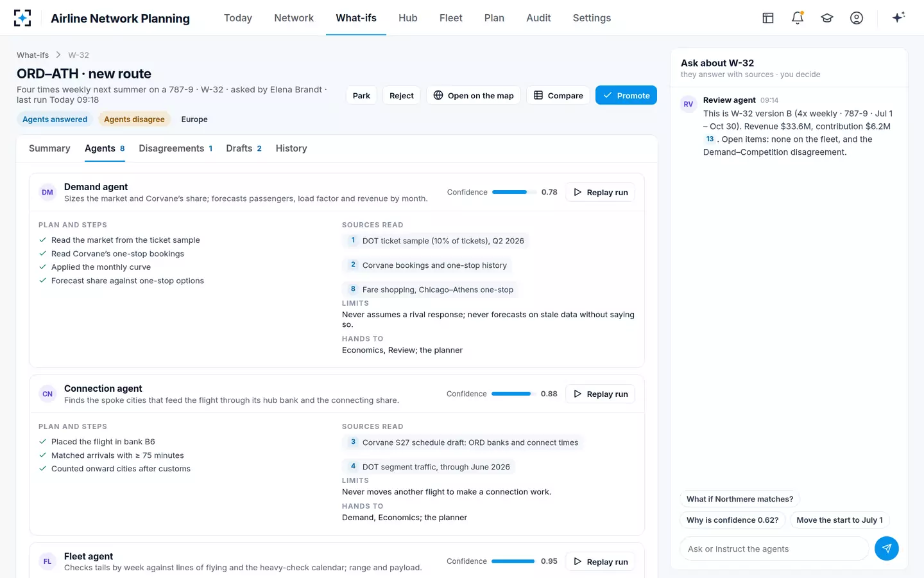Click the Ask or instruct agents field
924x578 pixels.
pyautogui.click(x=774, y=548)
